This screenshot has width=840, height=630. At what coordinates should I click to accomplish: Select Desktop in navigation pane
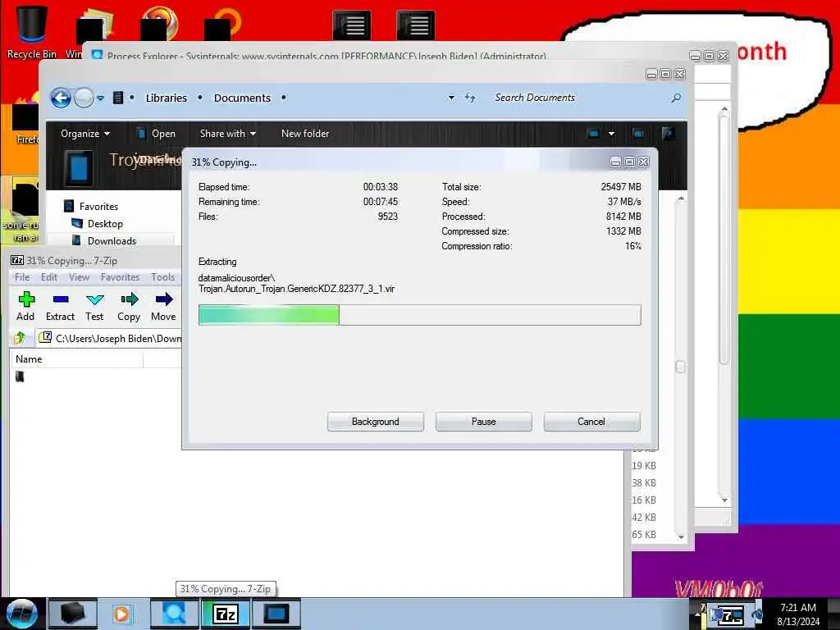click(105, 223)
